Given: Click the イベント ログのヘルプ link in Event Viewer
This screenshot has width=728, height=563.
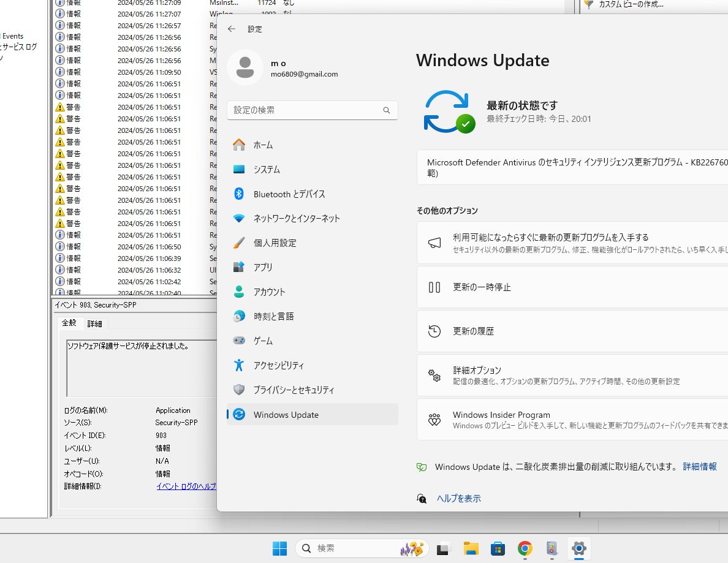Looking at the screenshot, I should [x=186, y=486].
